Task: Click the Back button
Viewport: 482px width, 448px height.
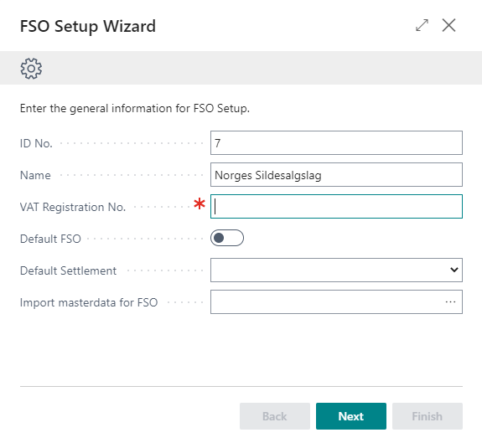Action: click(275, 416)
